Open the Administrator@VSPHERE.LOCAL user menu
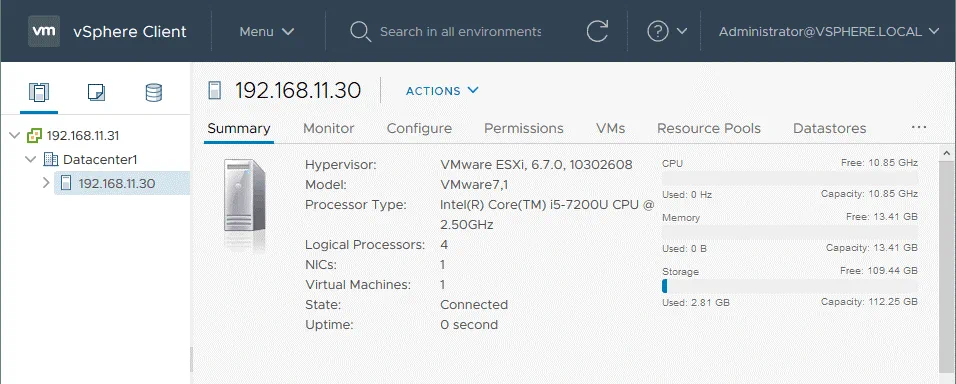This screenshot has height=384, width=956. (x=829, y=31)
